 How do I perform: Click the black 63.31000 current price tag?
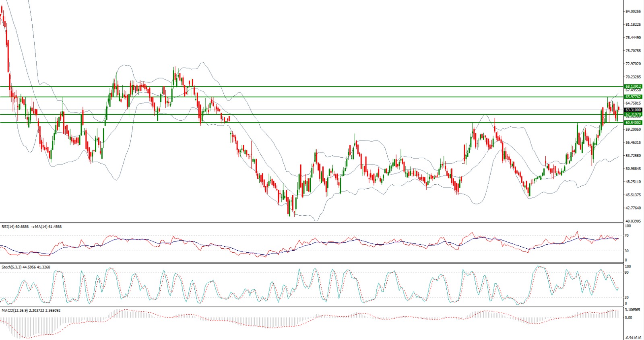coord(633,110)
